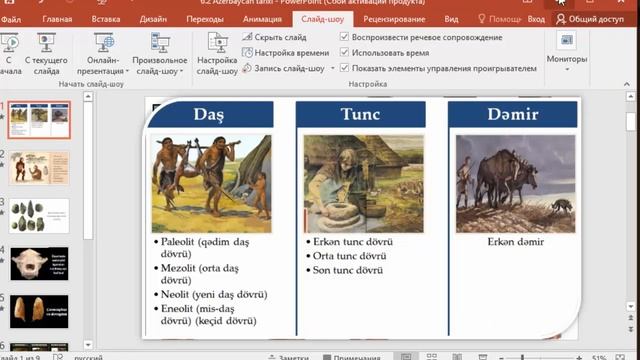The height and width of the screenshot is (360, 640).
Task: Select slide 4 thumbnail with bone
Action: pyautogui.click(x=39, y=264)
